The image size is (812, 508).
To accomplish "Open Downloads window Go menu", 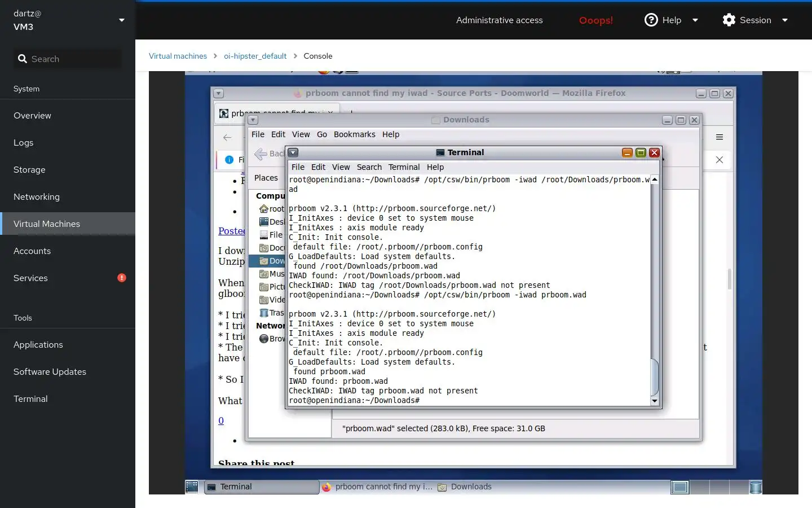I will [x=322, y=134].
